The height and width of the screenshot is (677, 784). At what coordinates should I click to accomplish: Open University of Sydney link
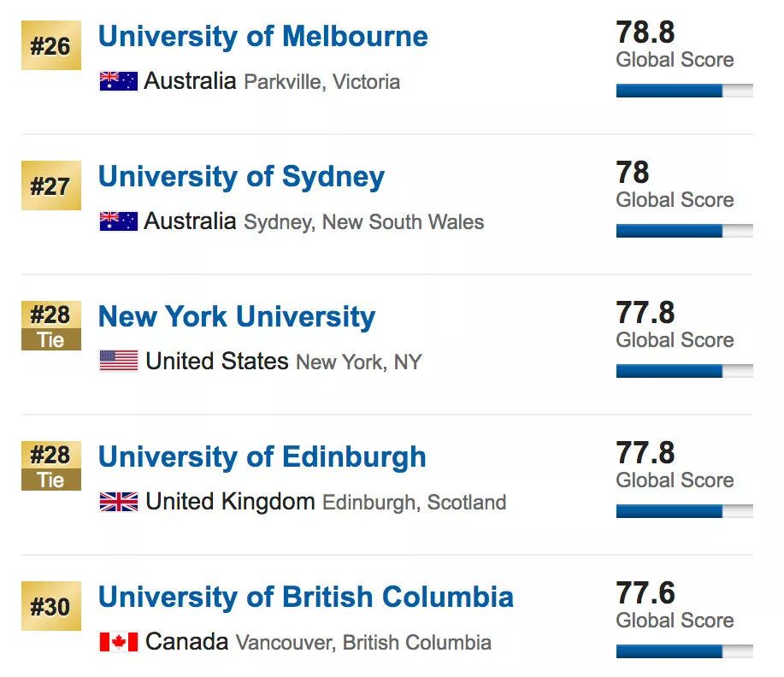[x=241, y=178]
